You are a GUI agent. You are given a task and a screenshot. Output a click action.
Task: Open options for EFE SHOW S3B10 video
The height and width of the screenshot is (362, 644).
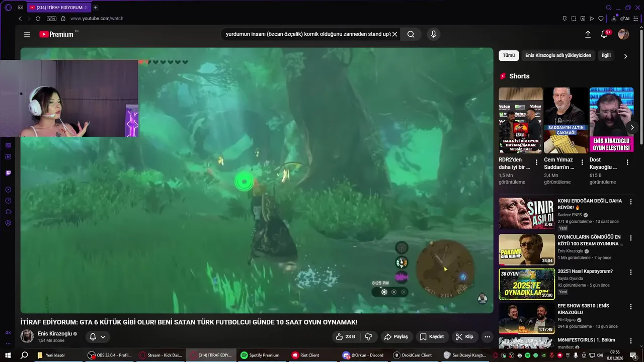[631, 307]
